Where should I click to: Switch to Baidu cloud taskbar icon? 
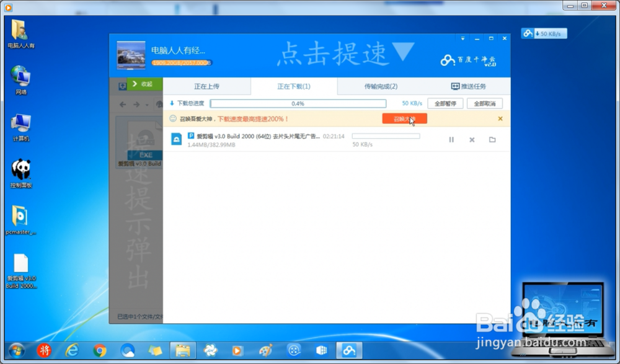(349, 350)
